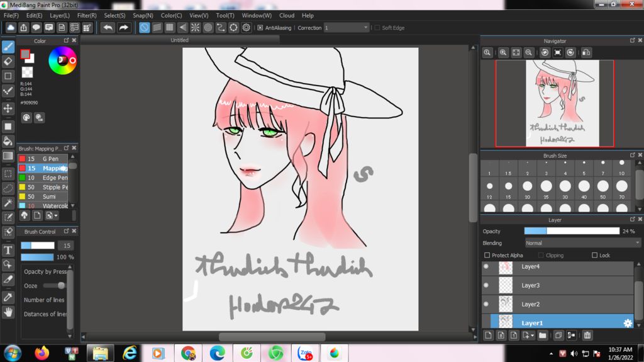Select the Bucket fill tool
644x362 pixels.
pos(8,141)
